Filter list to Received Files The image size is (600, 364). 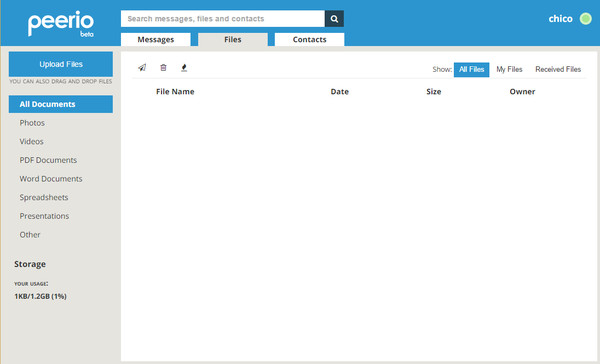pos(558,69)
